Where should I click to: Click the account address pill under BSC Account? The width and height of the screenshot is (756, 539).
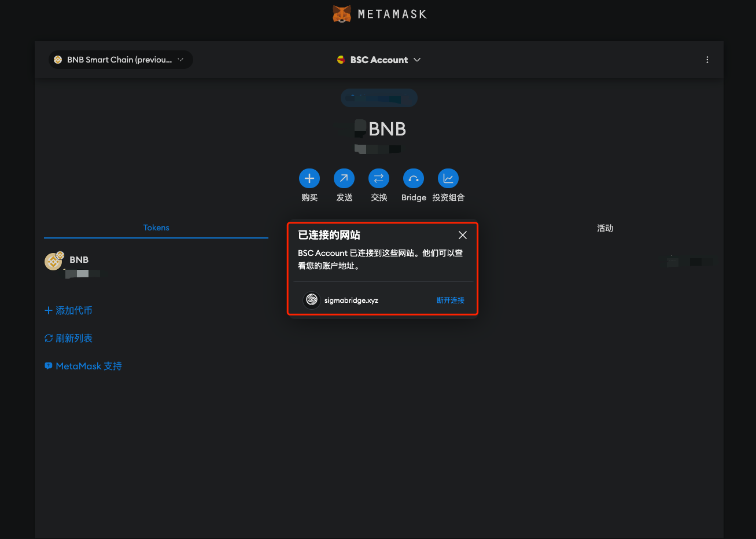click(379, 98)
